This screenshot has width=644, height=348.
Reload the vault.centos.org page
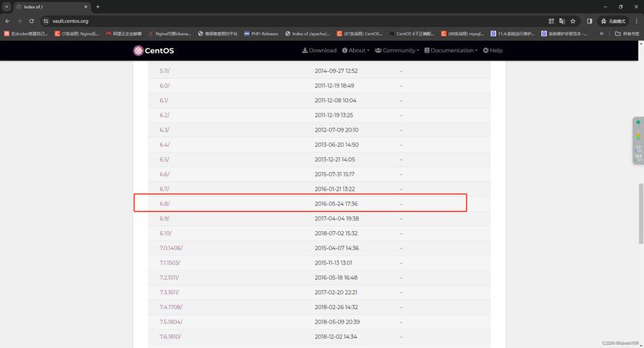point(31,21)
